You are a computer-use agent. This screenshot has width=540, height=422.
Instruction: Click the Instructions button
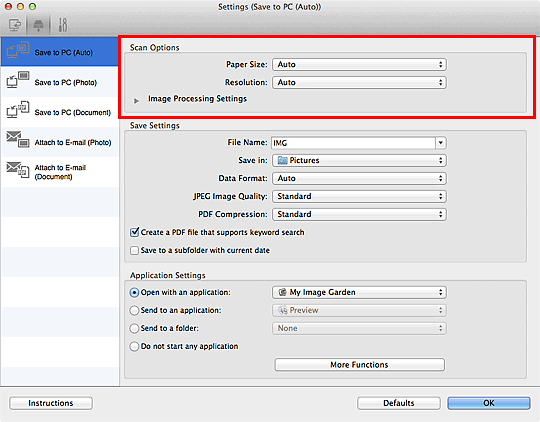pyautogui.click(x=51, y=403)
